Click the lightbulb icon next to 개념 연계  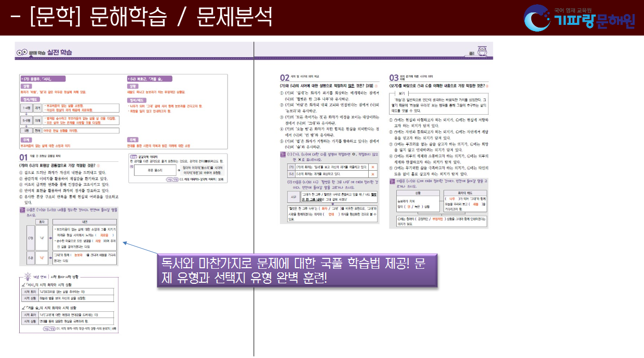(x=28, y=278)
